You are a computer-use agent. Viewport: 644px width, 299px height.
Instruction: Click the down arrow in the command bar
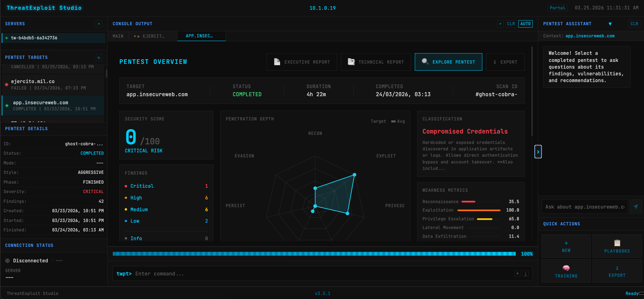click(526, 274)
